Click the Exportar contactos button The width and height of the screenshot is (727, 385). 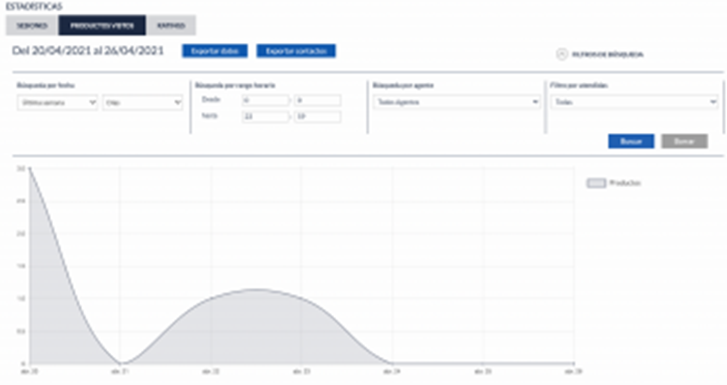[x=296, y=51]
